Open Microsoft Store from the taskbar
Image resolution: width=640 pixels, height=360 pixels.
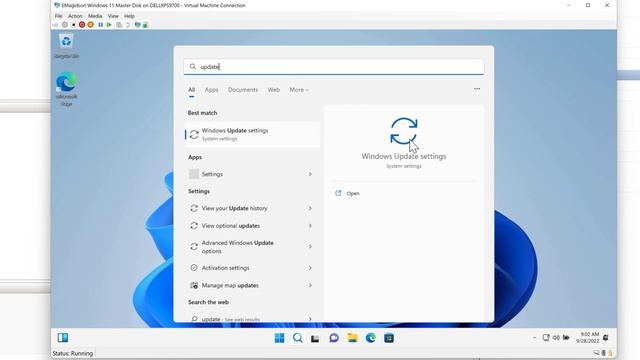[389, 338]
